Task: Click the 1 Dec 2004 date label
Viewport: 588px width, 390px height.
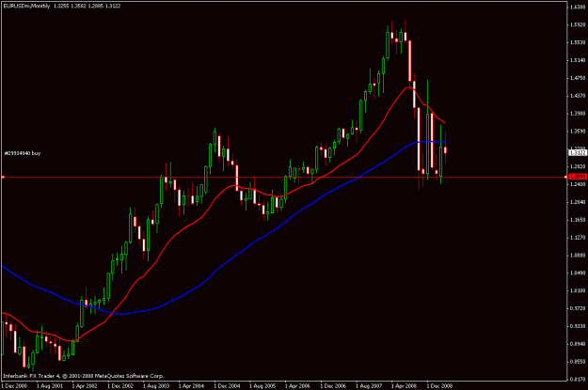Action: click(x=227, y=386)
